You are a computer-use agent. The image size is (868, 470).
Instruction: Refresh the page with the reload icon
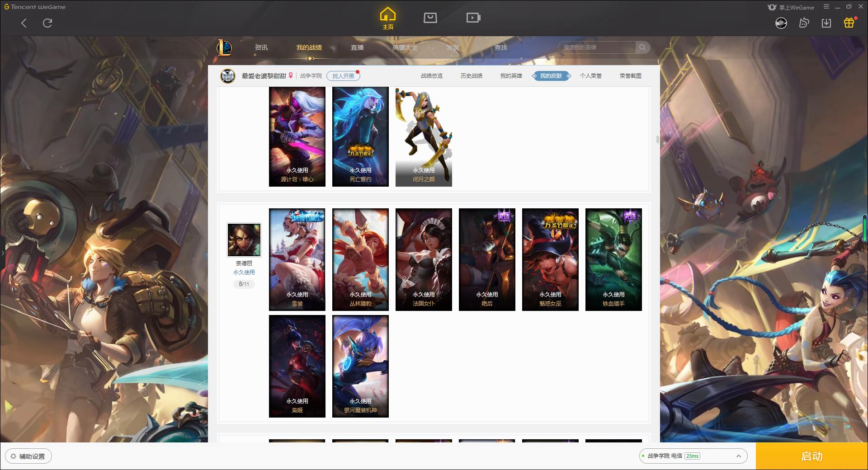[x=47, y=23]
